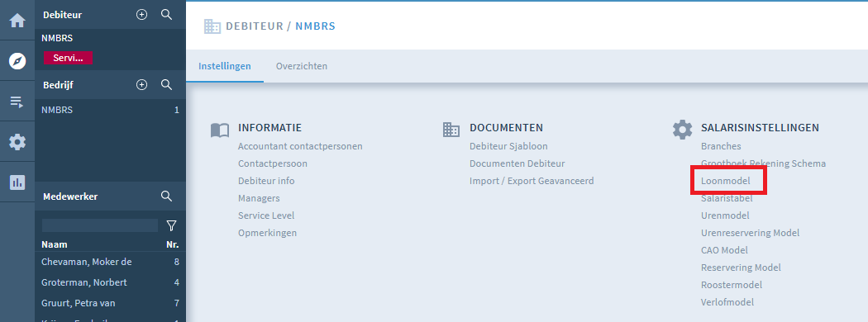Open Managers link

click(259, 198)
